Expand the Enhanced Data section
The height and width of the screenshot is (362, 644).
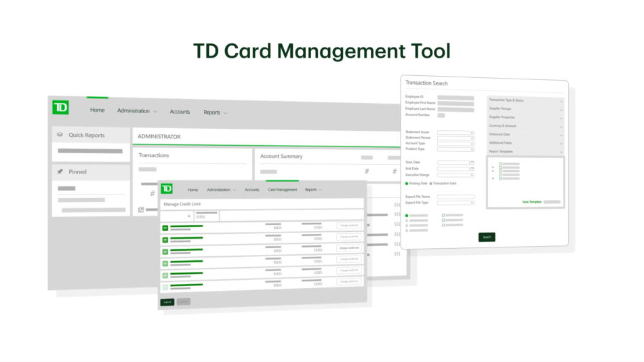525,135
